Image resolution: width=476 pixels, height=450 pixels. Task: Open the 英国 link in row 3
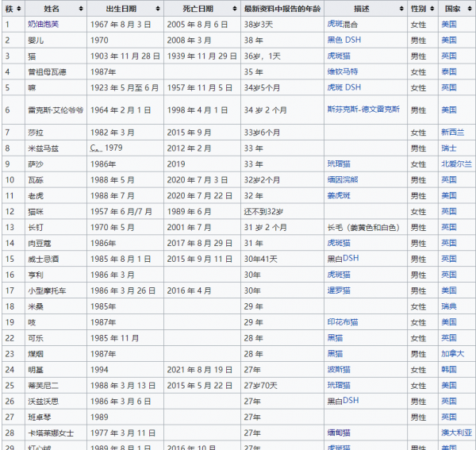click(449, 56)
